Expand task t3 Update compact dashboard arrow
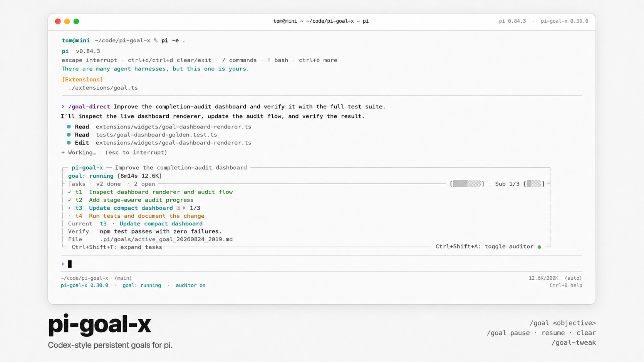Viewport: 644px width, 362px height. click(x=70, y=208)
